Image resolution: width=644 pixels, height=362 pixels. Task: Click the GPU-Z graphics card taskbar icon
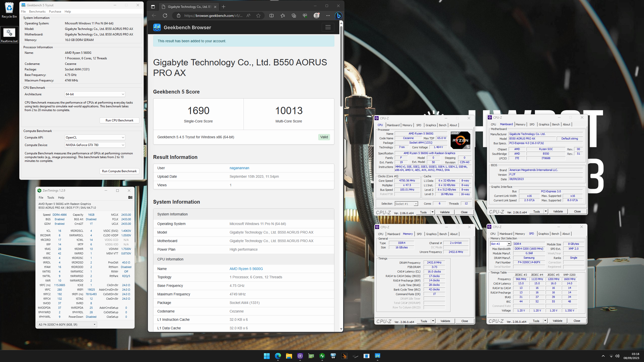pos(311,356)
